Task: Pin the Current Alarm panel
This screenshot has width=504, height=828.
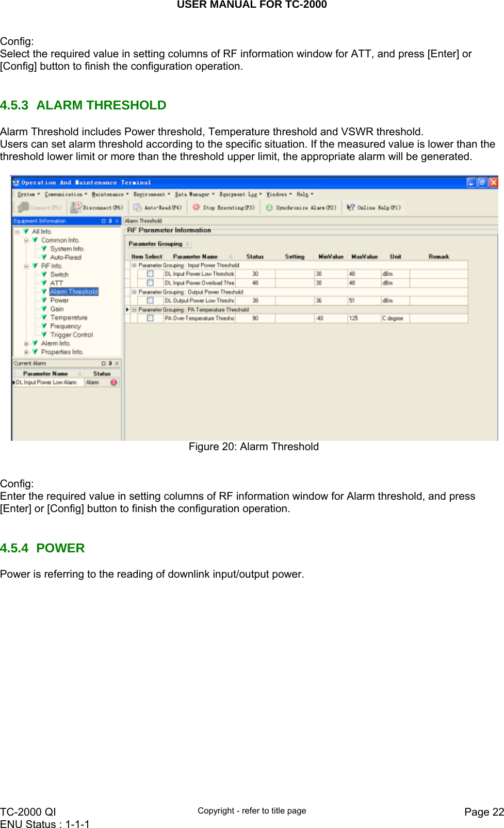Action: 110,363
